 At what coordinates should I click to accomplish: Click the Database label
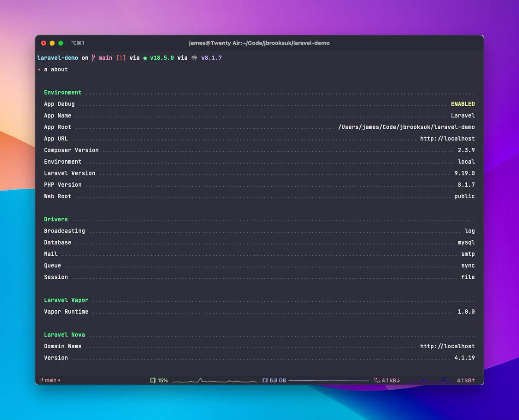[58, 242]
